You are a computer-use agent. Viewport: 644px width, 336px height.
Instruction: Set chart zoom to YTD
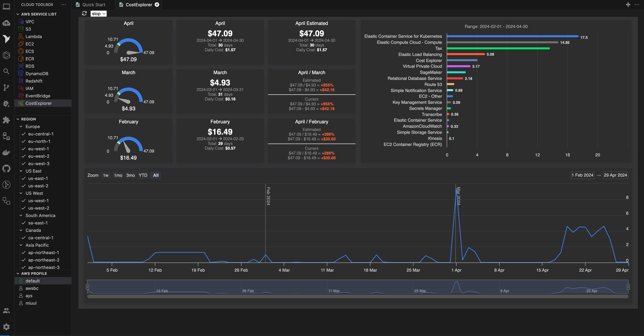click(143, 175)
